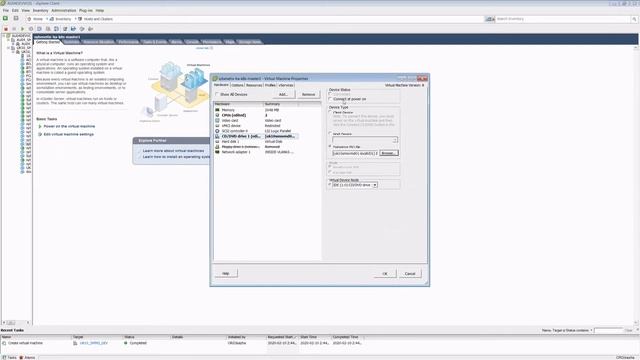This screenshot has width=640, height=360.
Task: Open the Administration menu
Action: (x=64, y=10)
